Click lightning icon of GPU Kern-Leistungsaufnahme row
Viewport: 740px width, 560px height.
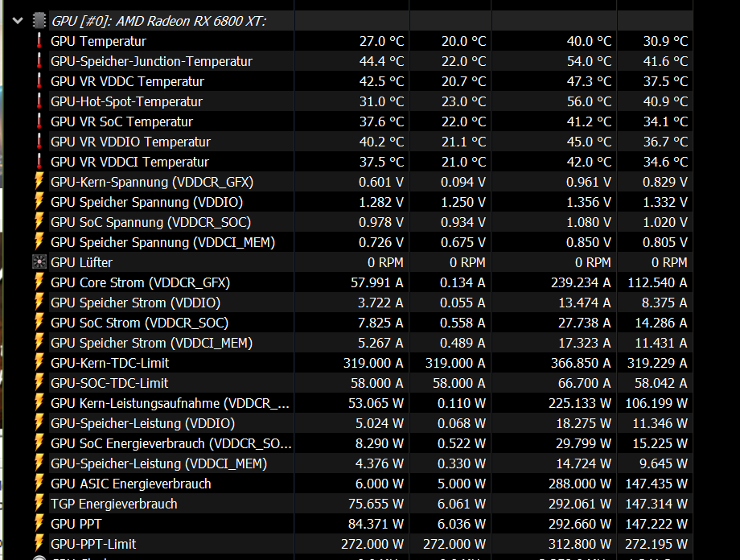39,403
